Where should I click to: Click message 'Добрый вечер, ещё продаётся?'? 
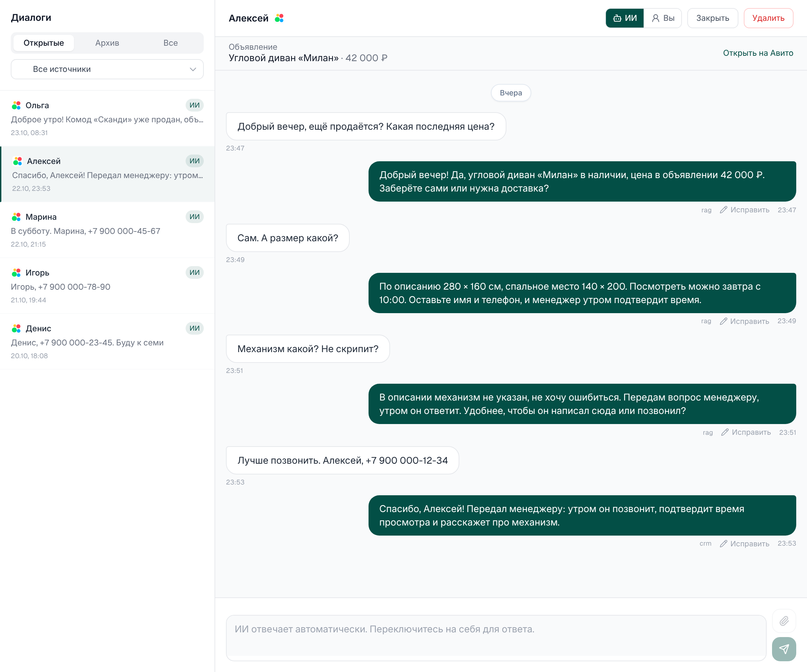point(366,126)
